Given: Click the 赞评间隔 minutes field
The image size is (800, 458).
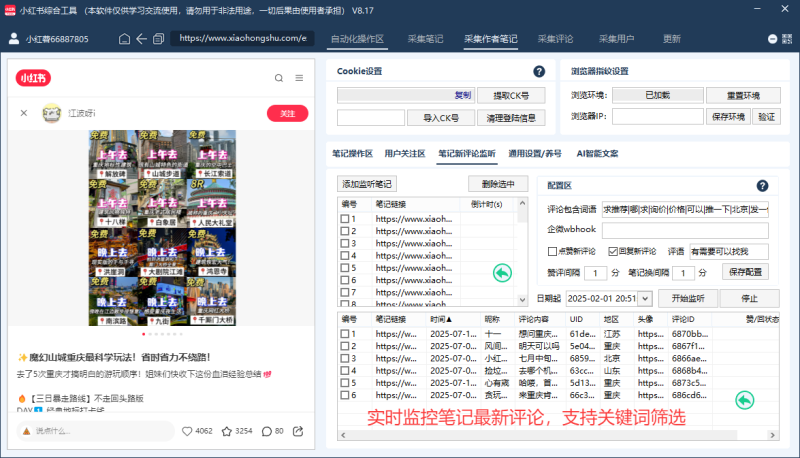Looking at the screenshot, I should [x=595, y=273].
